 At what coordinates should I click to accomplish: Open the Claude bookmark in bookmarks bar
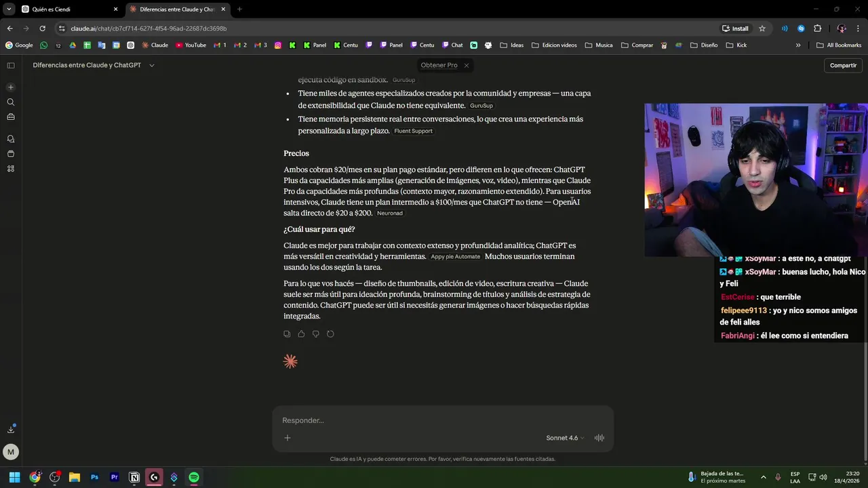tap(155, 45)
